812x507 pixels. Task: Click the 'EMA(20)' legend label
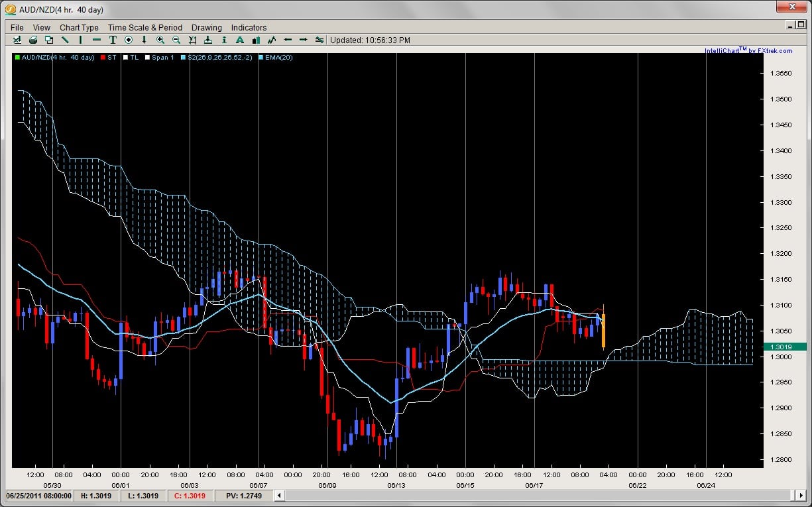pos(280,58)
